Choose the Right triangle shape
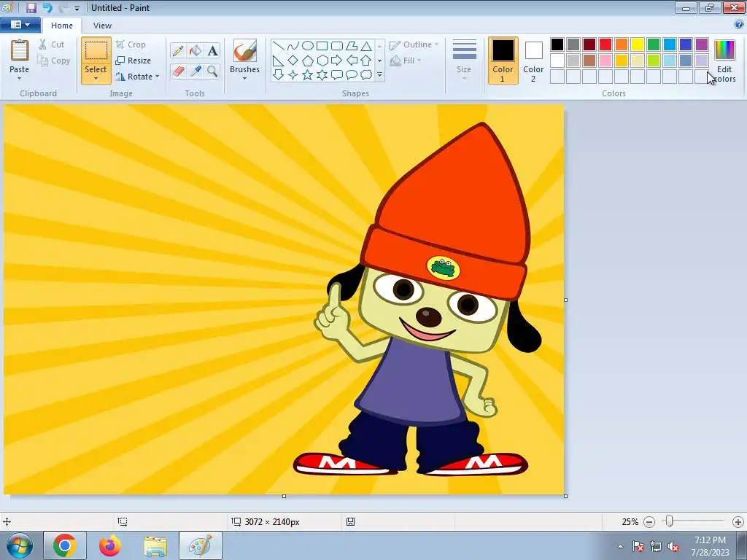Screen dimensions: 747x560 279,61
